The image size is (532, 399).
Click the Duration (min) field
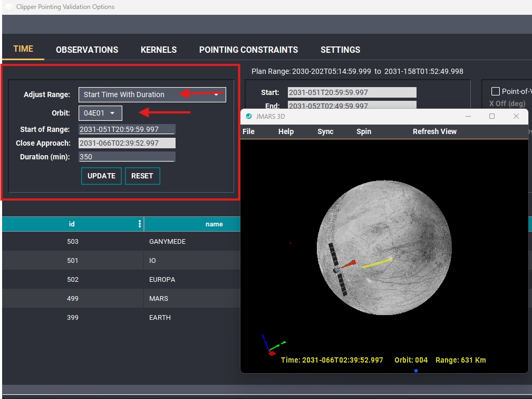pos(127,157)
